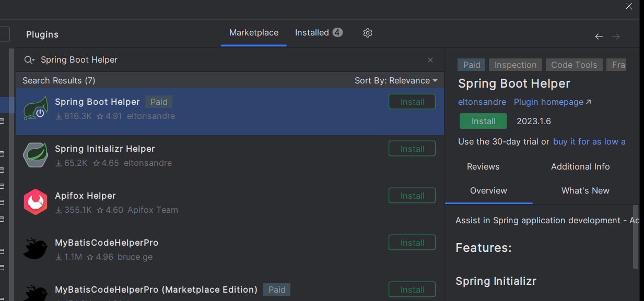Viewport: 644px width, 301px height.
Task: Click the Spring Initializr heading in overview
Action: (x=496, y=281)
